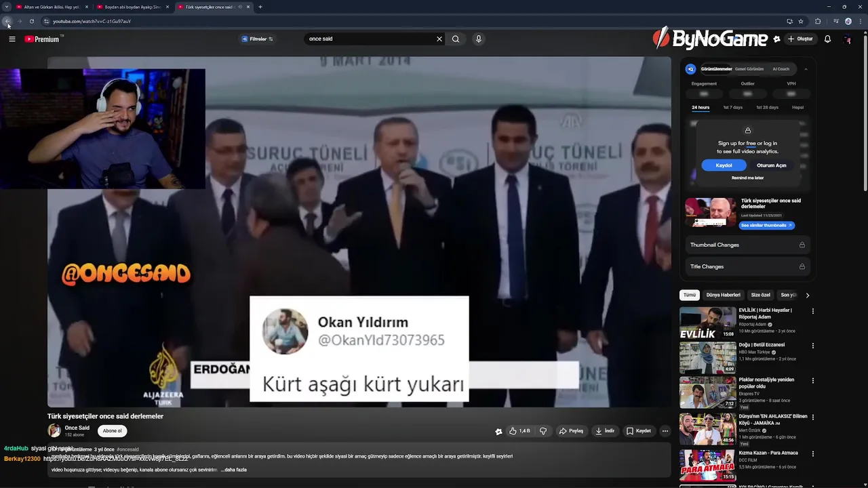Viewport: 868px width, 488px height.
Task: Open the tab search dropdown arrow
Action: pyautogui.click(x=7, y=7)
